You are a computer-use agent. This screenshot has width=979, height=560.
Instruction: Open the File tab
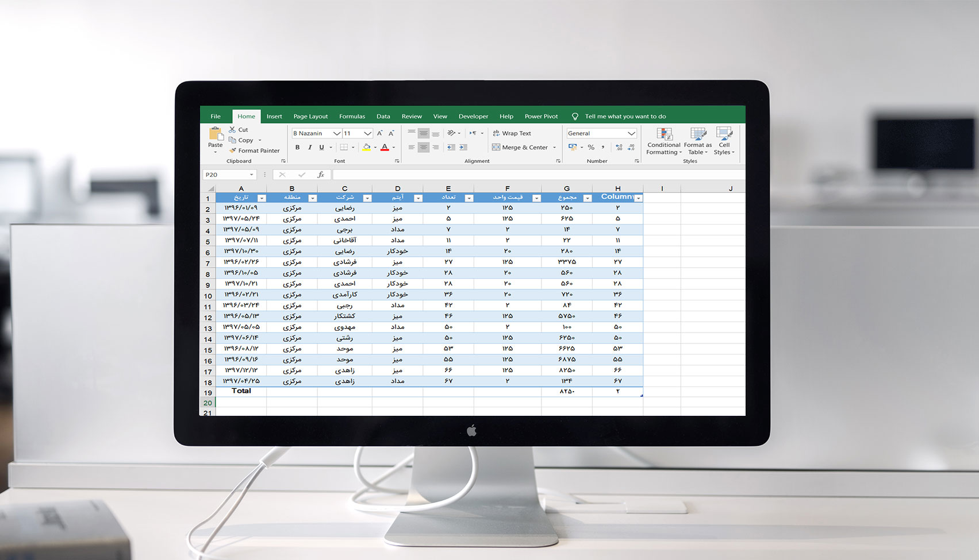tap(216, 117)
